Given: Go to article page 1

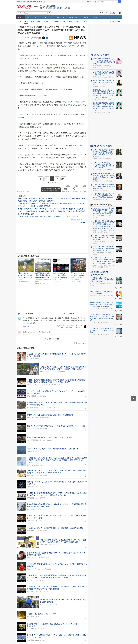Looking at the screenshot, I should click(x=47, y=178).
